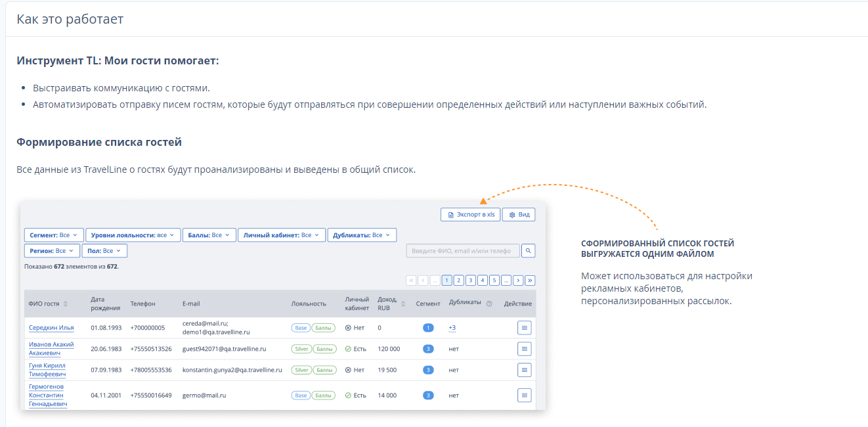Sort by ФИО гостя column arrows
Viewport: 868px width, 427px height.
pyautogui.click(x=66, y=303)
